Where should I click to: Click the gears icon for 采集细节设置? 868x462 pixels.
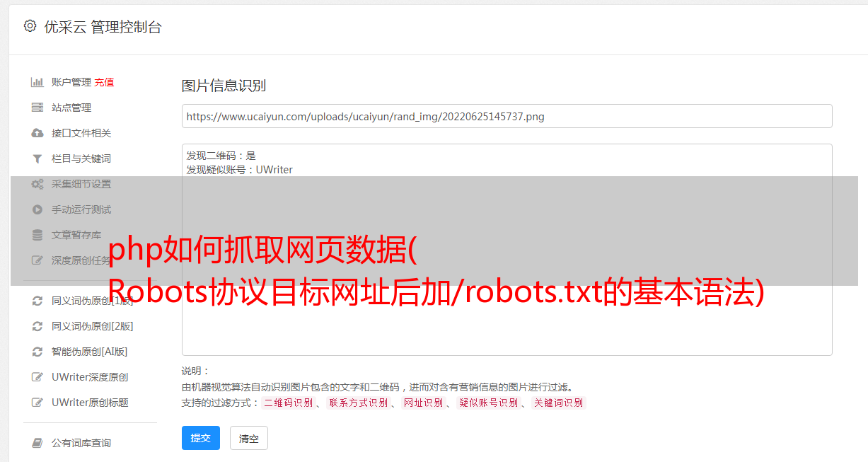[x=37, y=184]
